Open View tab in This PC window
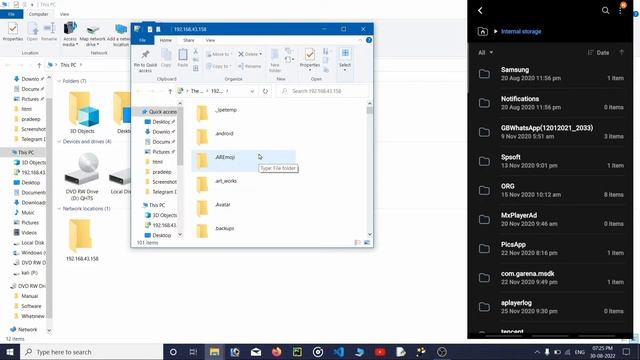This screenshot has height=360, width=640. 64,14
